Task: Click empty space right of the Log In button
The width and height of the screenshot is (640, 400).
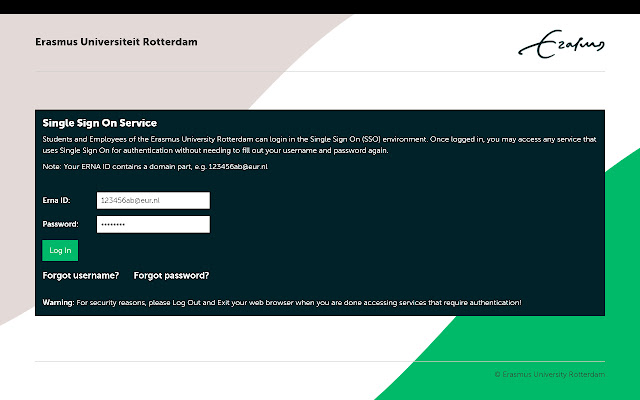Action: point(300,250)
